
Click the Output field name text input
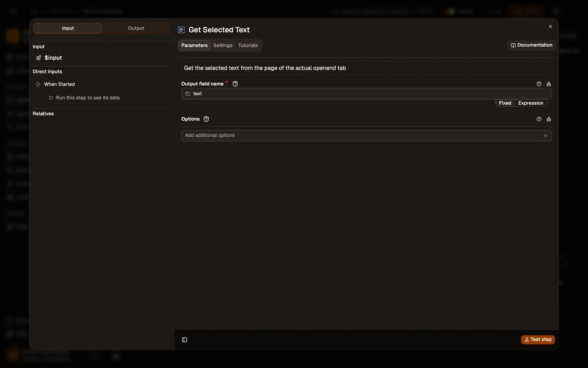tap(366, 94)
